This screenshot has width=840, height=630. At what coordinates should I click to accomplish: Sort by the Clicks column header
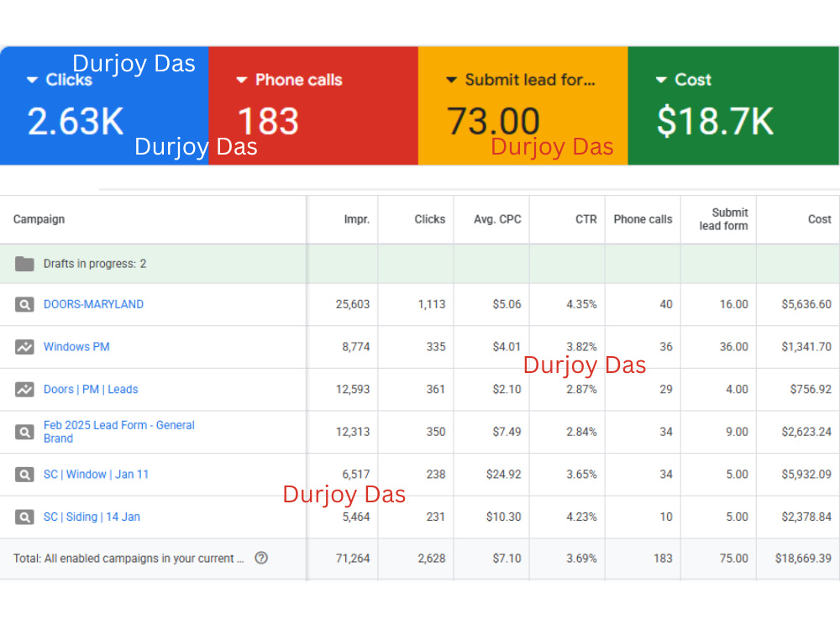(429, 219)
